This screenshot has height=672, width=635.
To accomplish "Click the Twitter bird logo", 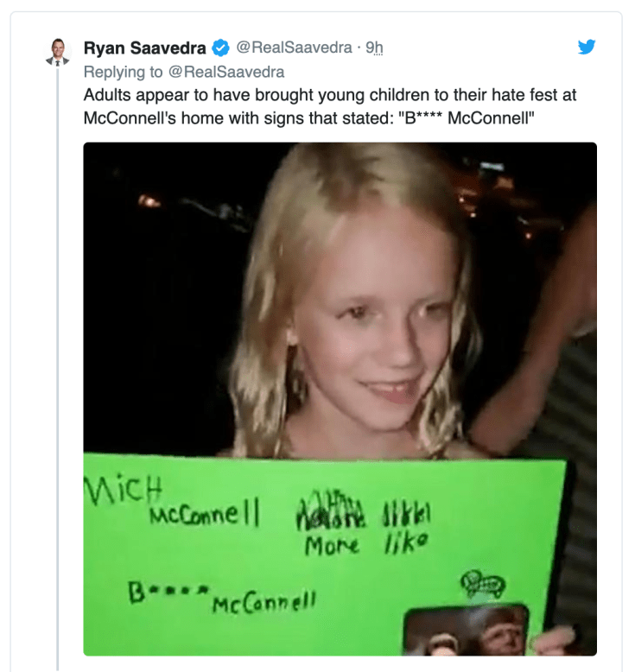I will coord(587,48).
